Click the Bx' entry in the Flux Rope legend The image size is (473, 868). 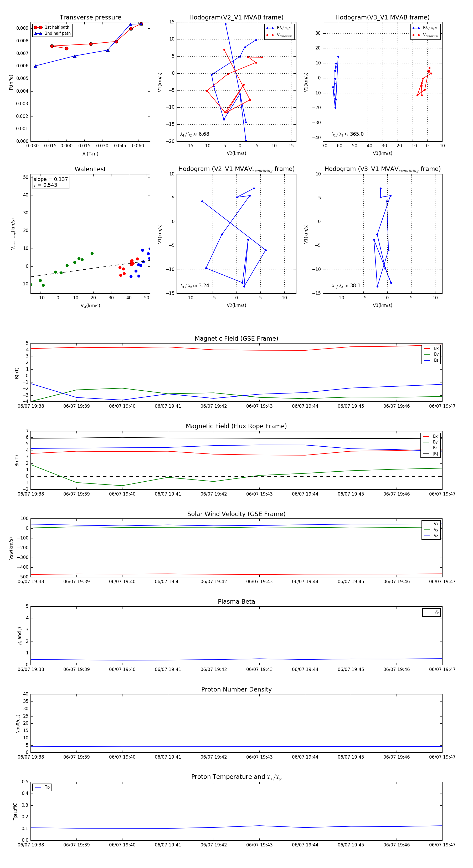pos(431,436)
